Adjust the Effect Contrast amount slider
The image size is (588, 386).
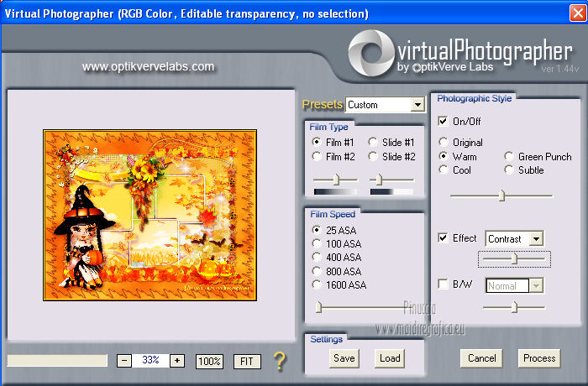click(x=514, y=258)
